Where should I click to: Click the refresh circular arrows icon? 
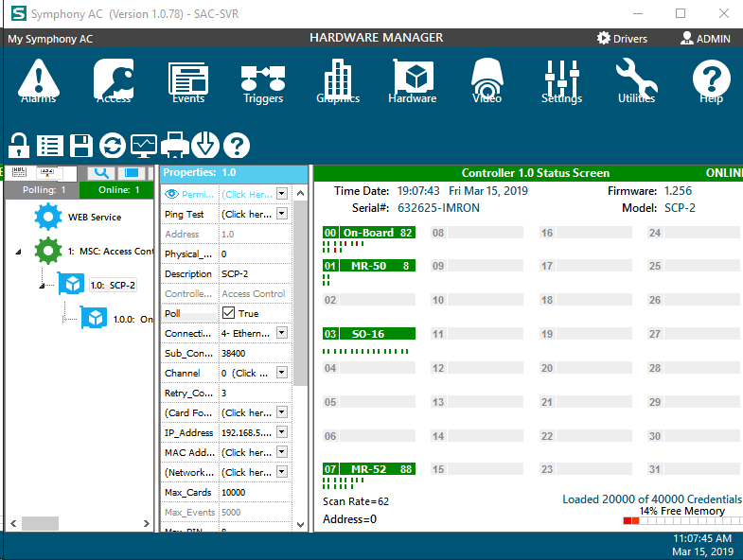point(113,145)
